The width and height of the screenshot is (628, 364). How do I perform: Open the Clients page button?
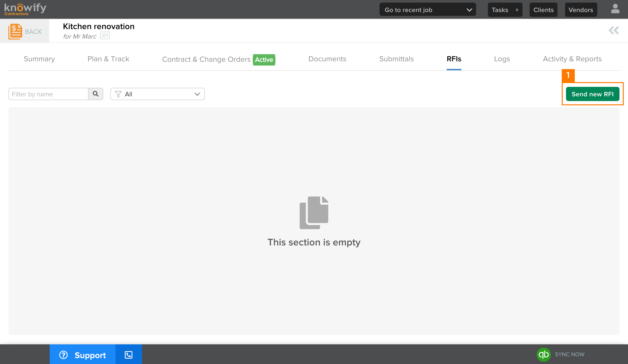[x=543, y=10]
